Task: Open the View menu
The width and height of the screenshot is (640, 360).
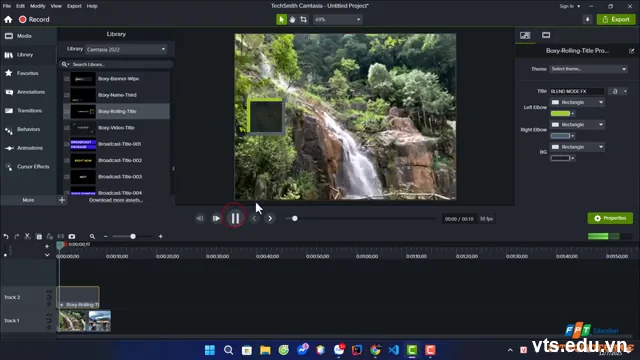Action: pyautogui.click(x=56, y=6)
